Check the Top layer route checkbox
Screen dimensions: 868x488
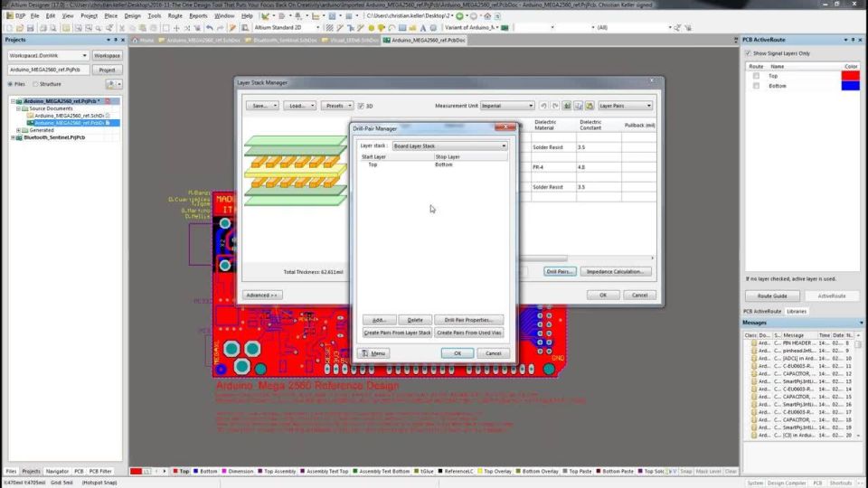tap(756, 76)
